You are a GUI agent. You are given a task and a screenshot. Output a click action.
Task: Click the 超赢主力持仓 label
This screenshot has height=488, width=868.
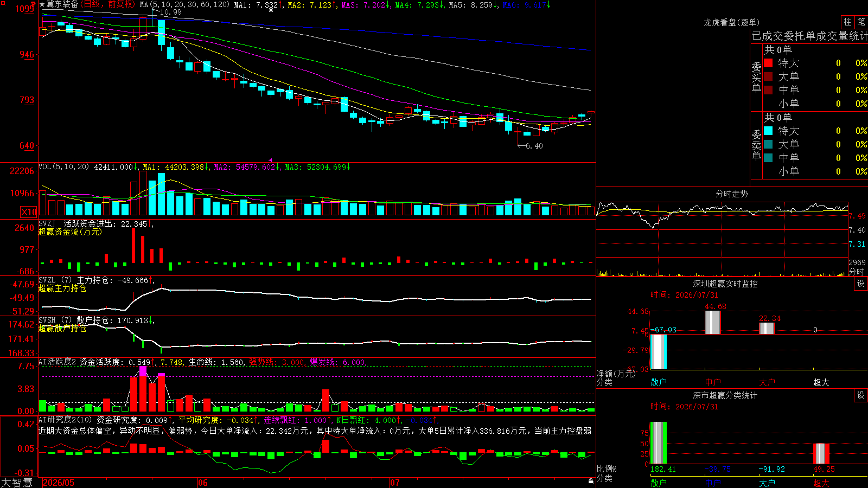tap(62, 288)
